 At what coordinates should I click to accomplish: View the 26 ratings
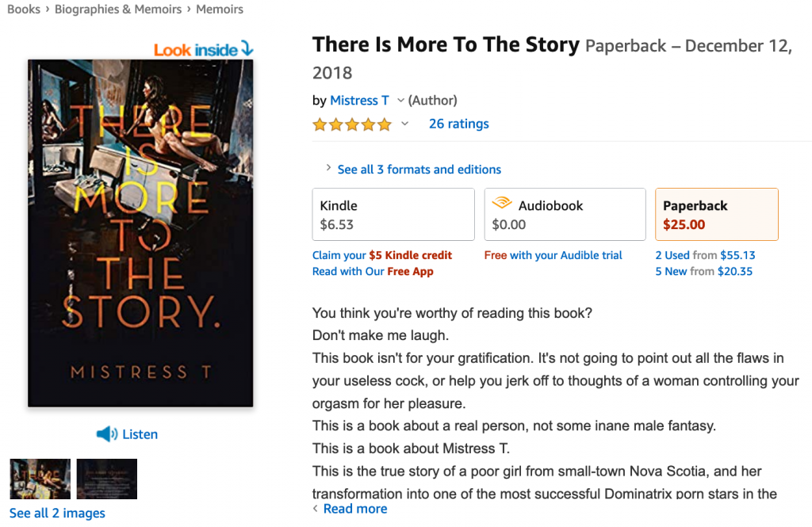pos(458,124)
